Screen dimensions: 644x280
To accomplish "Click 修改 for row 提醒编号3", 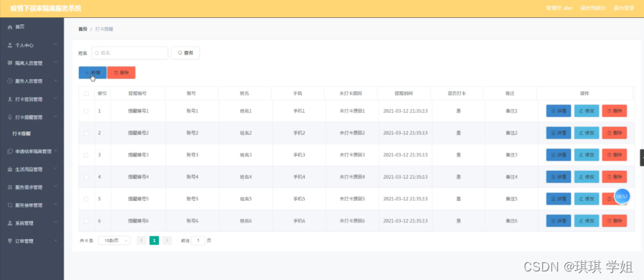I will pos(586,155).
